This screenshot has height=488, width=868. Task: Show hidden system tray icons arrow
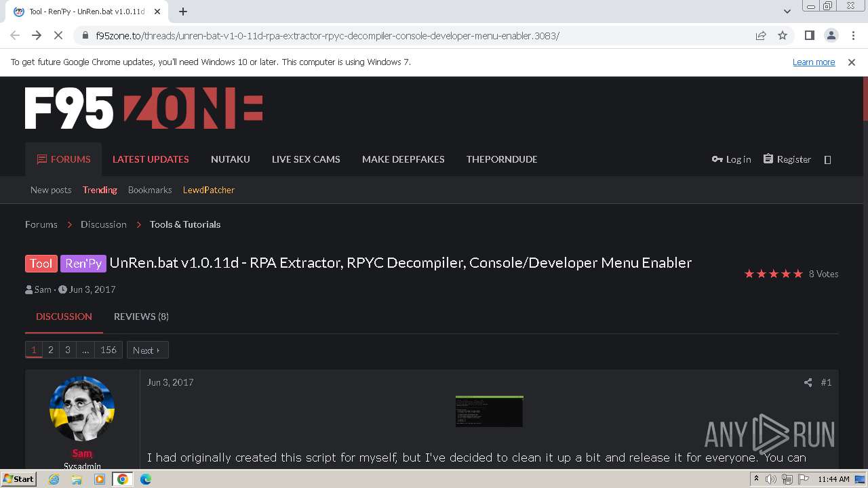(756, 479)
